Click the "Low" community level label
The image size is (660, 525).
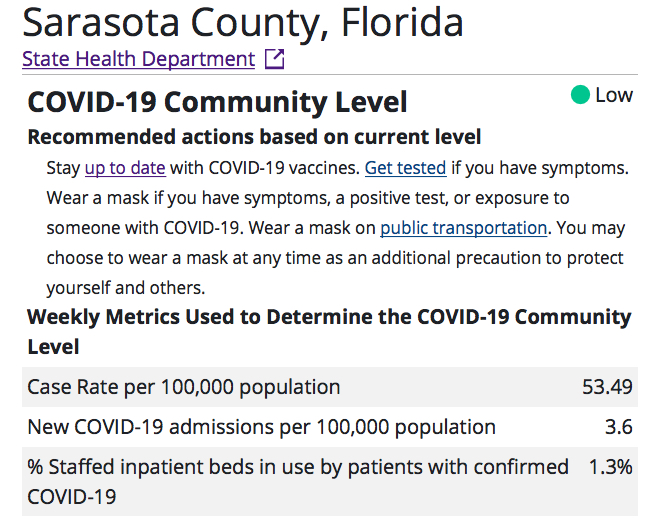(614, 96)
